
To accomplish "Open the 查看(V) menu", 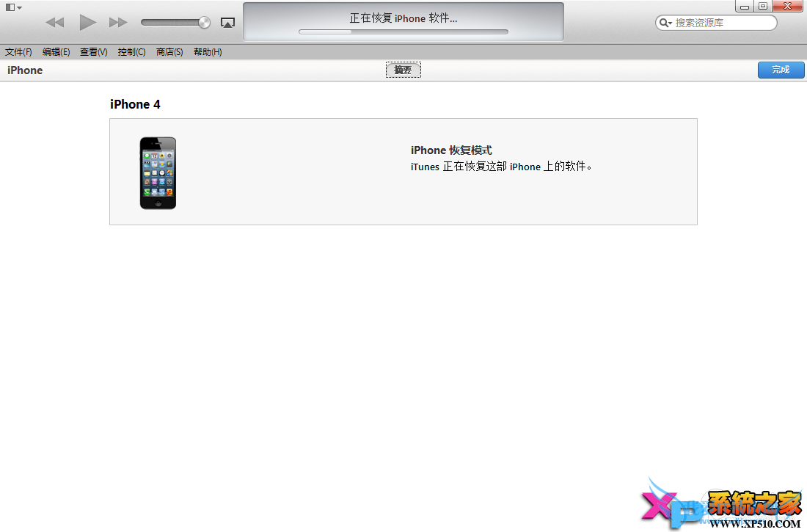I will click(x=94, y=52).
